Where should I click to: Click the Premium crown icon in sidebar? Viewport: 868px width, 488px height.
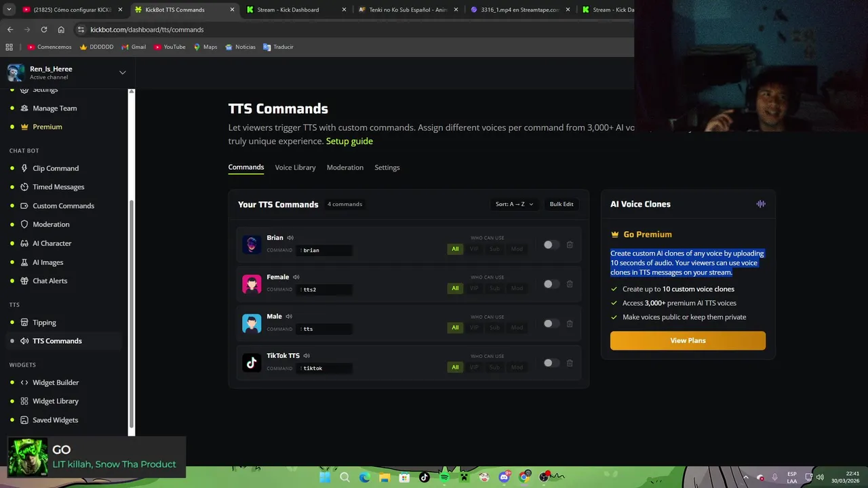[24, 127]
